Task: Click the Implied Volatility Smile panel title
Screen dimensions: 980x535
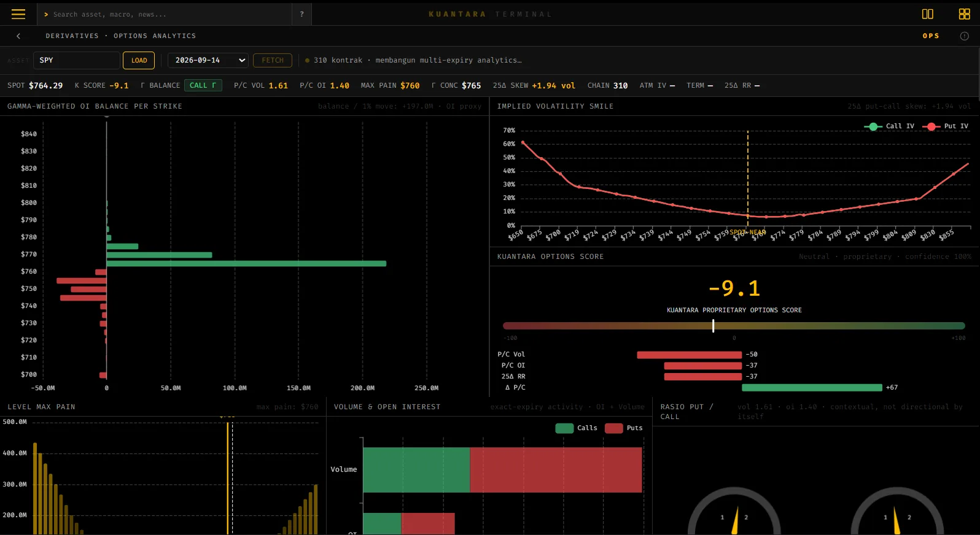Action: [555, 106]
